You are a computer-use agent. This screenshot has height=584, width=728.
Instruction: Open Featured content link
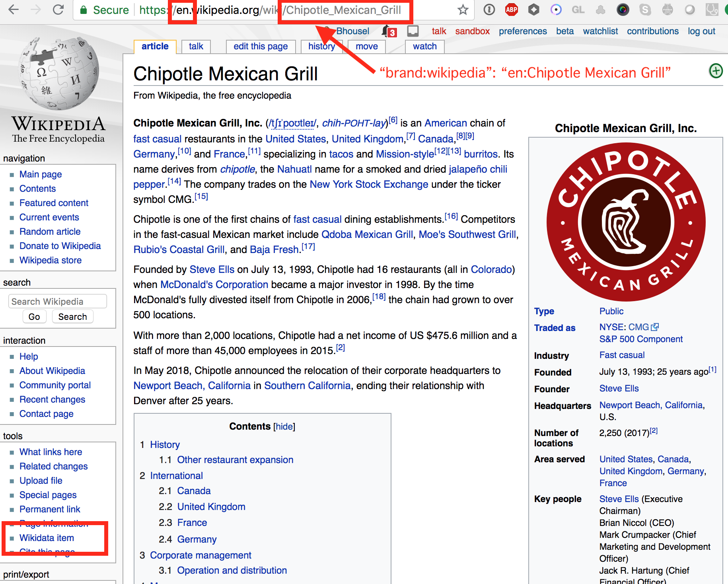54,203
